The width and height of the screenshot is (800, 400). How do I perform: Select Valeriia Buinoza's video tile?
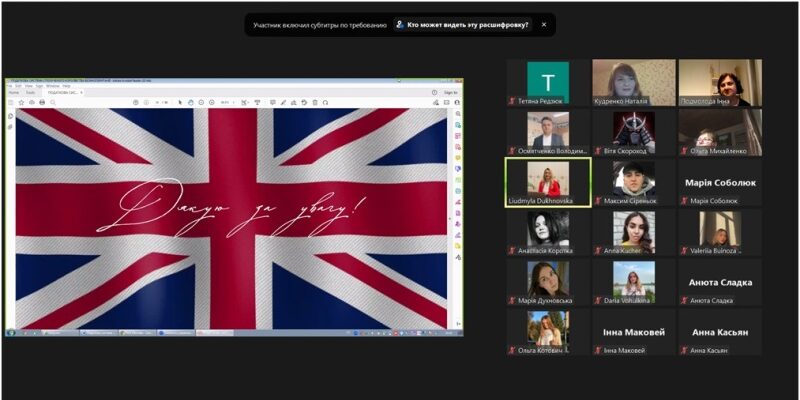tap(720, 232)
